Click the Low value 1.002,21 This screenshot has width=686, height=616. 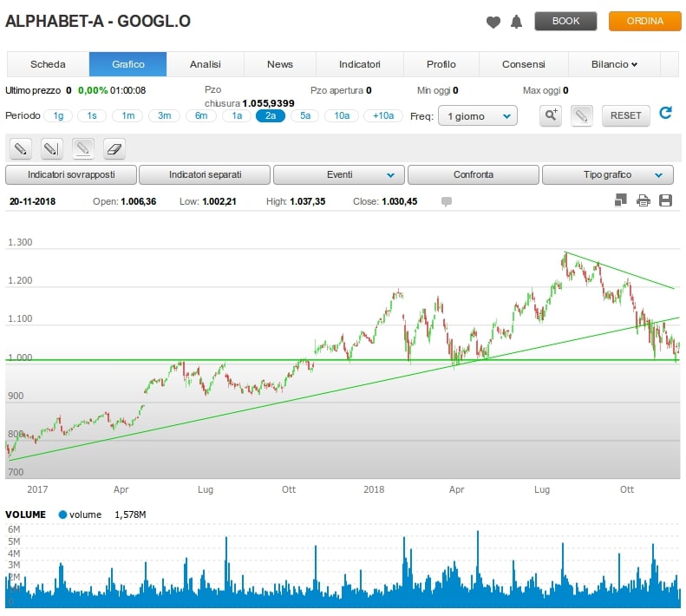pyautogui.click(x=219, y=201)
